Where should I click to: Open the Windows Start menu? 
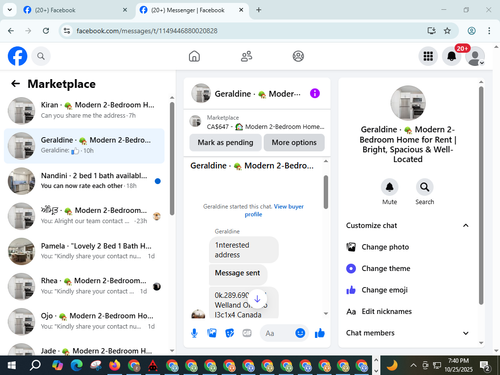(x=12, y=366)
